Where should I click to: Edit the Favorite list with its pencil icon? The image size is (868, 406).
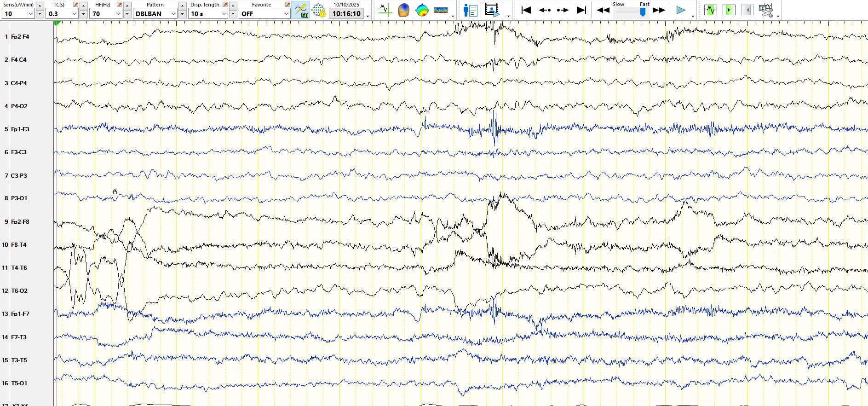point(287,5)
